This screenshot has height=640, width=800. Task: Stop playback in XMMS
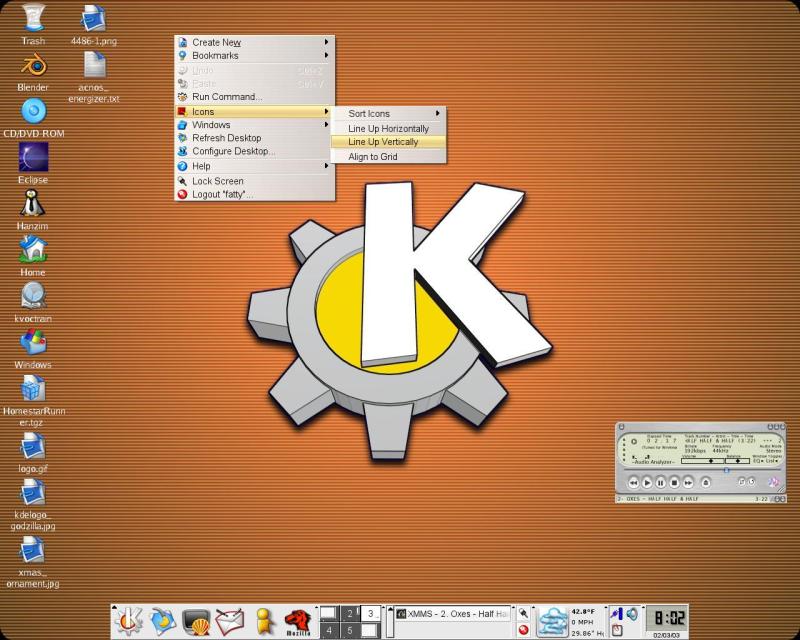click(674, 482)
